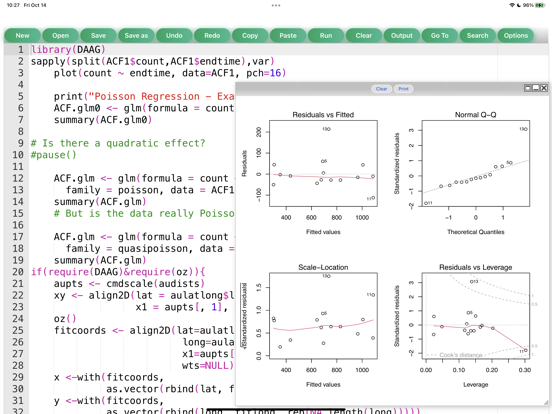
Task: Click the wts=NULL) code line
Action: tap(208, 365)
